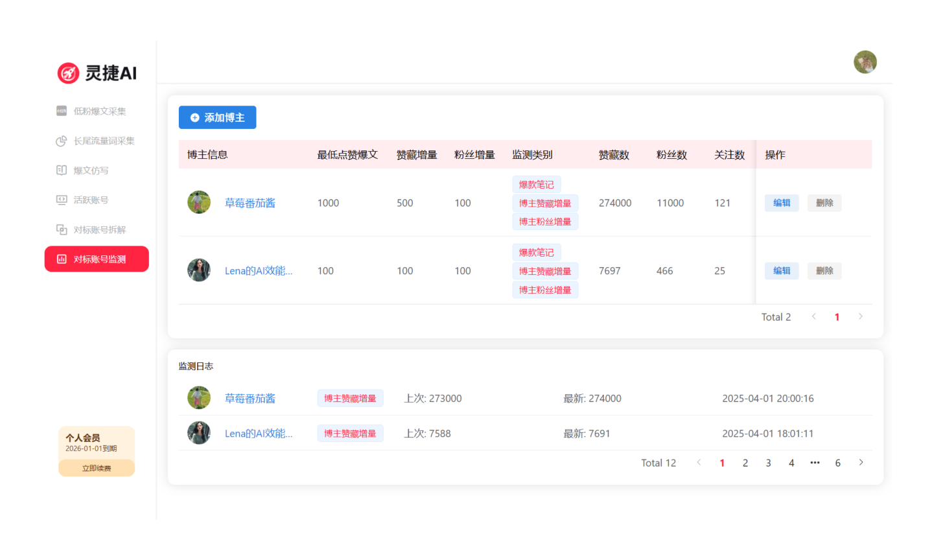
Task: Expand the ellipsis in monitoring log pagination
Action: (815, 462)
